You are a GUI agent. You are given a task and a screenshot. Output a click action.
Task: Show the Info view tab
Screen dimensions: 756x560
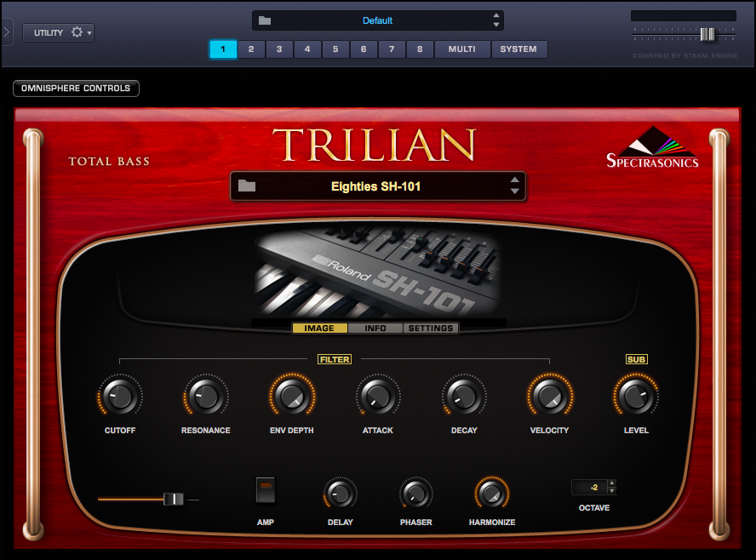point(375,329)
